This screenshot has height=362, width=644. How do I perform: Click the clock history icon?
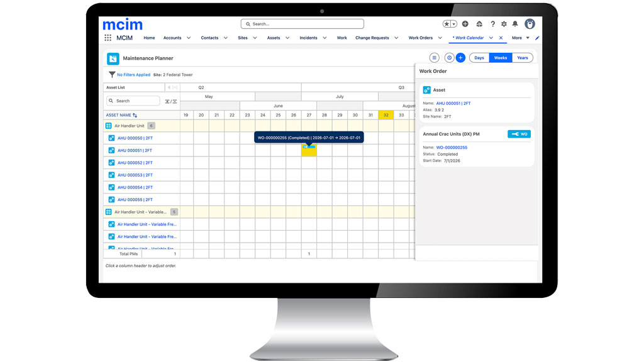pos(449,58)
